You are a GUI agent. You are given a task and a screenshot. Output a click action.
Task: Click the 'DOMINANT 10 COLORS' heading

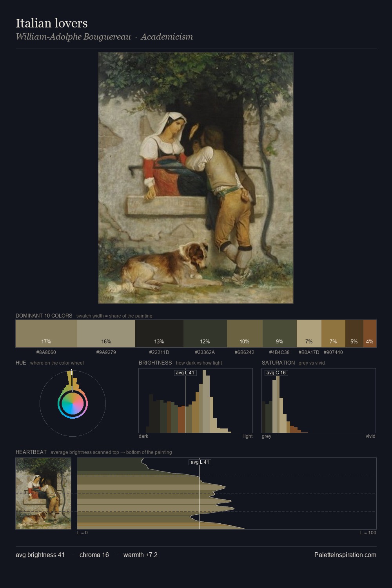click(44, 316)
